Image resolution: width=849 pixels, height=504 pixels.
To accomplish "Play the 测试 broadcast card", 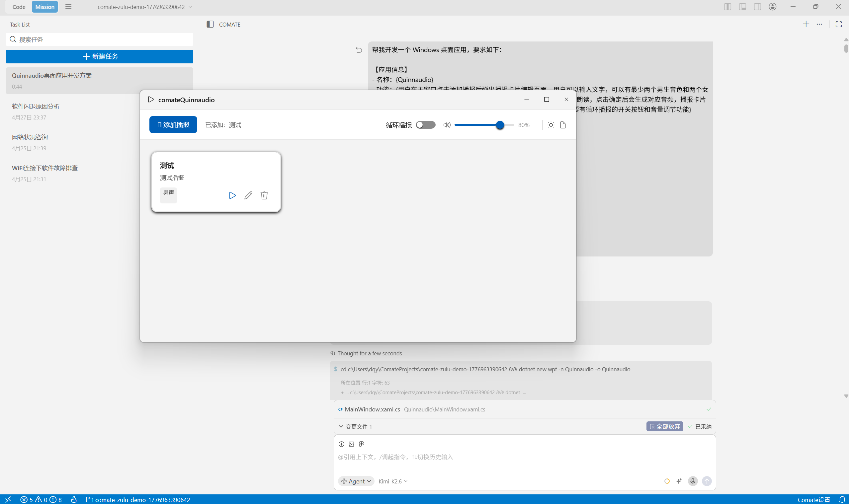I will coord(232,195).
